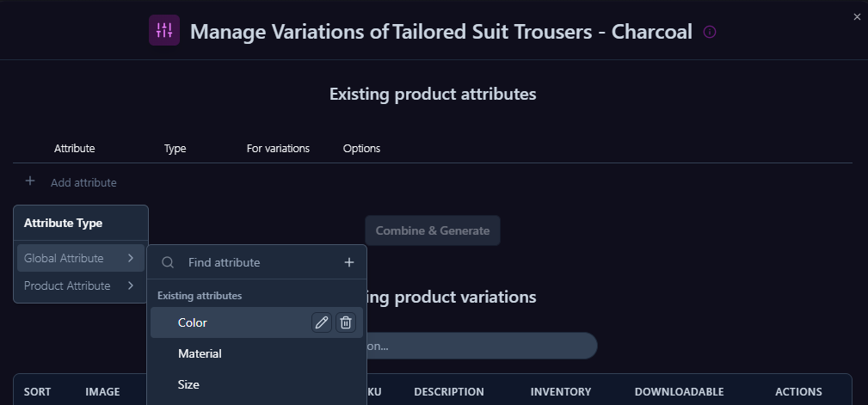Screen dimensions: 868x405
Task: Click the plus icon beside Add attribute
Action: coord(30,181)
